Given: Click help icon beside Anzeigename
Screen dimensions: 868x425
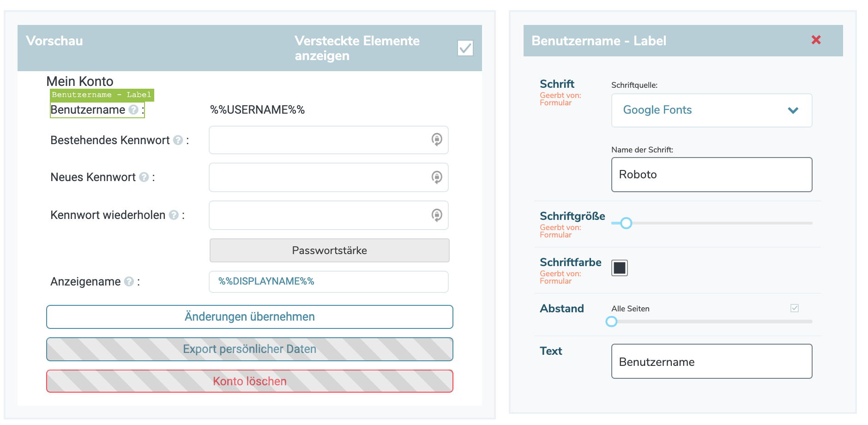Looking at the screenshot, I should coord(129,282).
